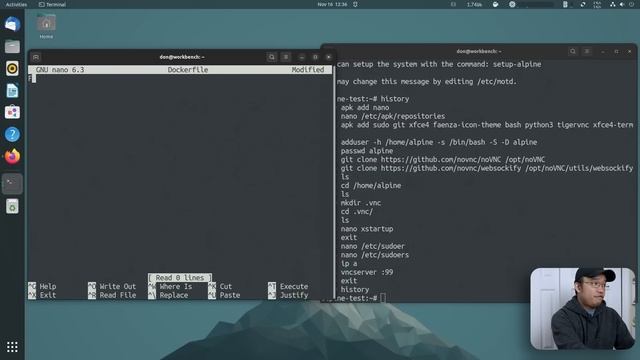This screenshot has height=360, width=640.
Task: Click the webcam overlay thumbnail
Action: click(582, 309)
